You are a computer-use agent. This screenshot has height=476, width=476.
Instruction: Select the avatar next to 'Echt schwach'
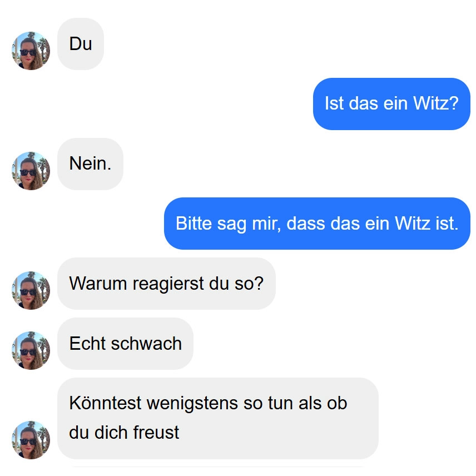(31, 351)
